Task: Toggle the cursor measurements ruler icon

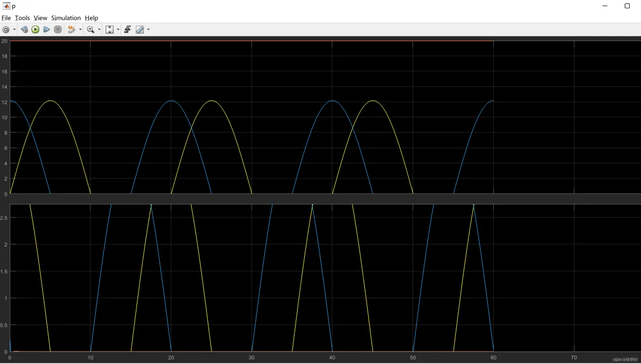Action: pos(140,29)
